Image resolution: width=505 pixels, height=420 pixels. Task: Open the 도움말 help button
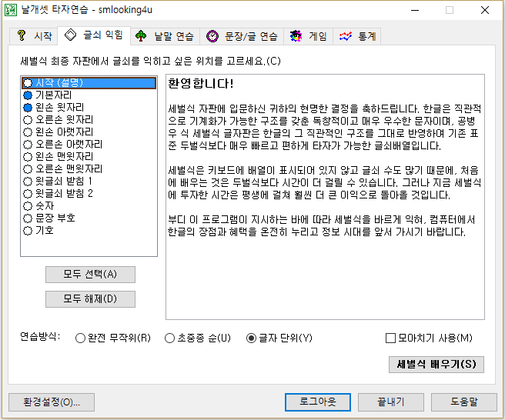pos(464,402)
